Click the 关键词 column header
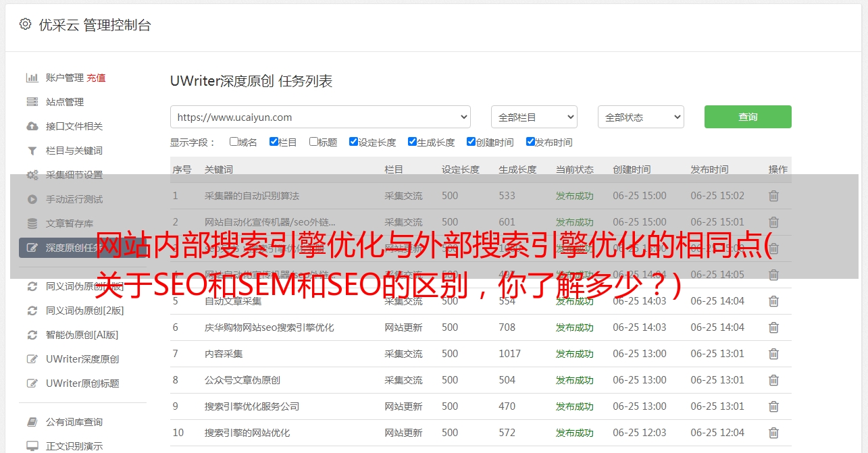Image resolution: width=868 pixels, height=453 pixels. pos(219,169)
